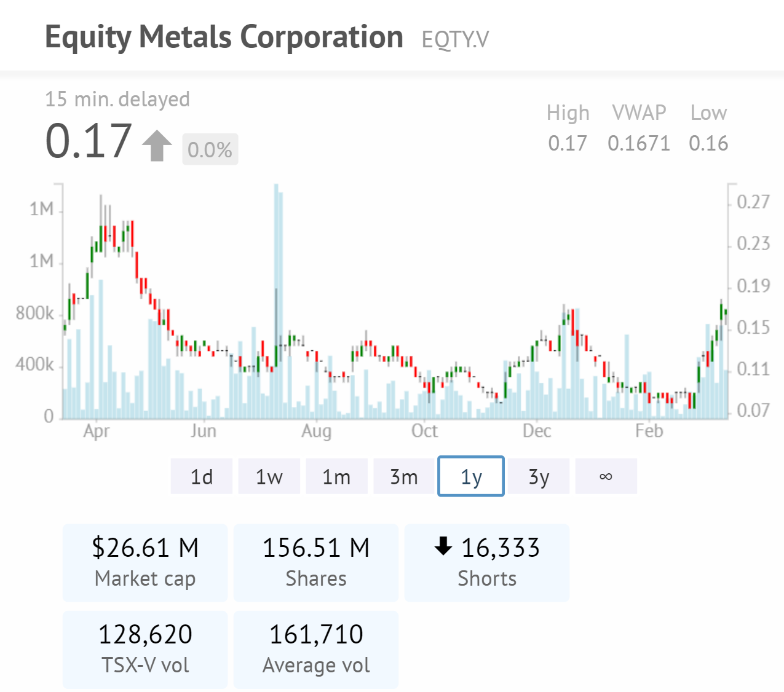Open the $26.61 M Market cap tile
Screen dimensions: 784x692
click(145, 562)
